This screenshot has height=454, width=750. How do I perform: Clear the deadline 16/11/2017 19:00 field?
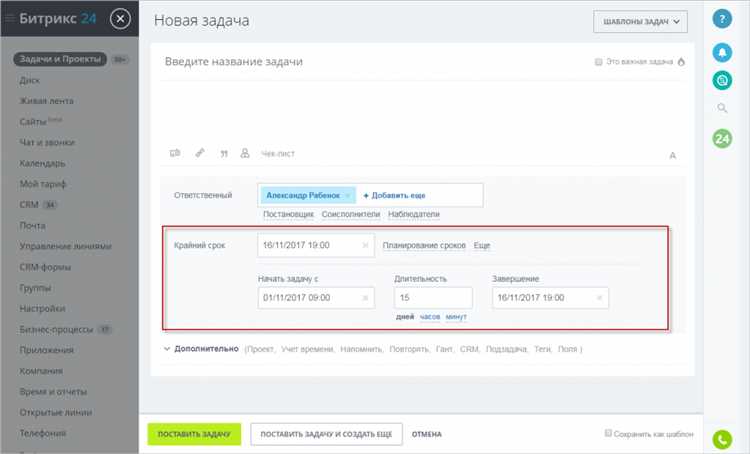coord(365,245)
